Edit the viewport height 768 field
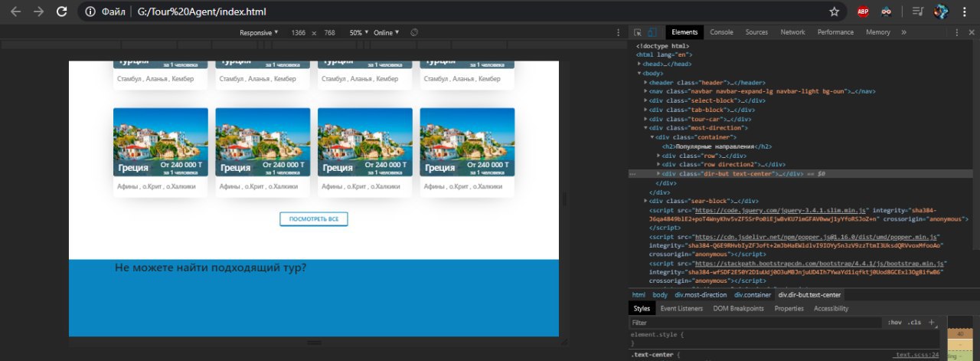The image size is (980, 361). pos(330,33)
